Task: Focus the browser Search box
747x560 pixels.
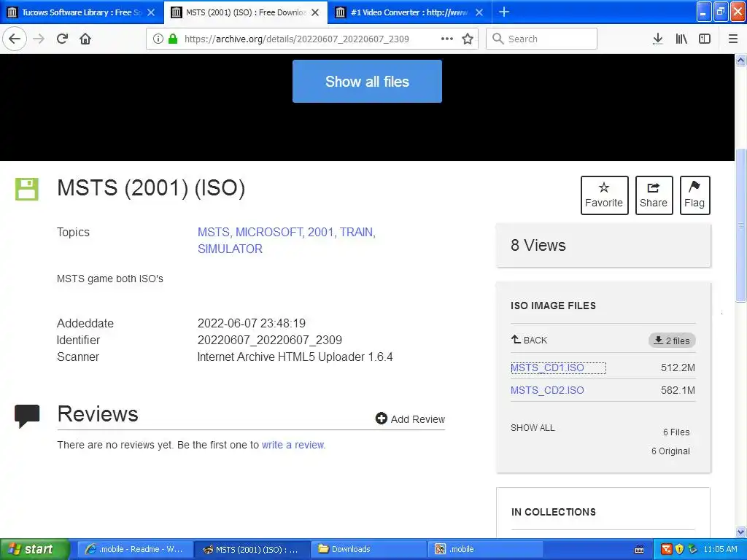Action: (542, 39)
